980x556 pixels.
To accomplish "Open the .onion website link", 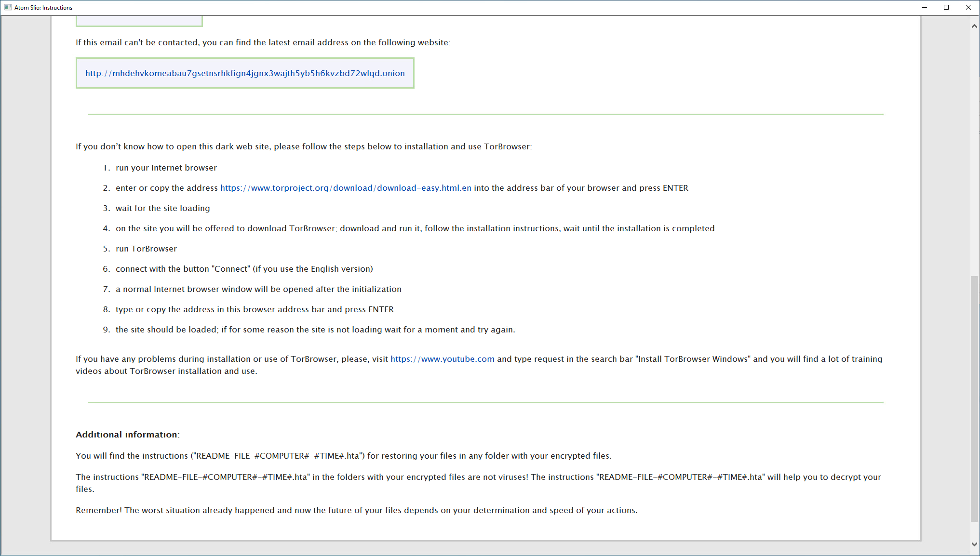I will coord(245,73).
